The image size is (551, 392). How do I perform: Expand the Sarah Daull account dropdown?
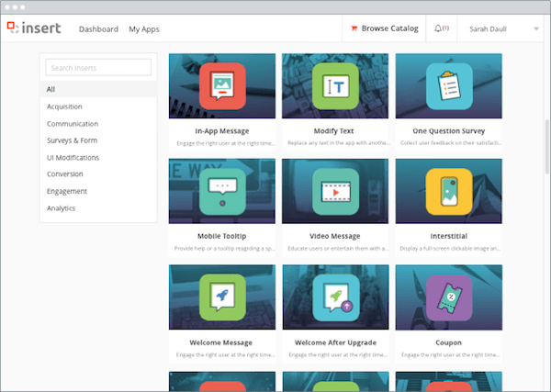pyautogui.click(x=536, y=28)
